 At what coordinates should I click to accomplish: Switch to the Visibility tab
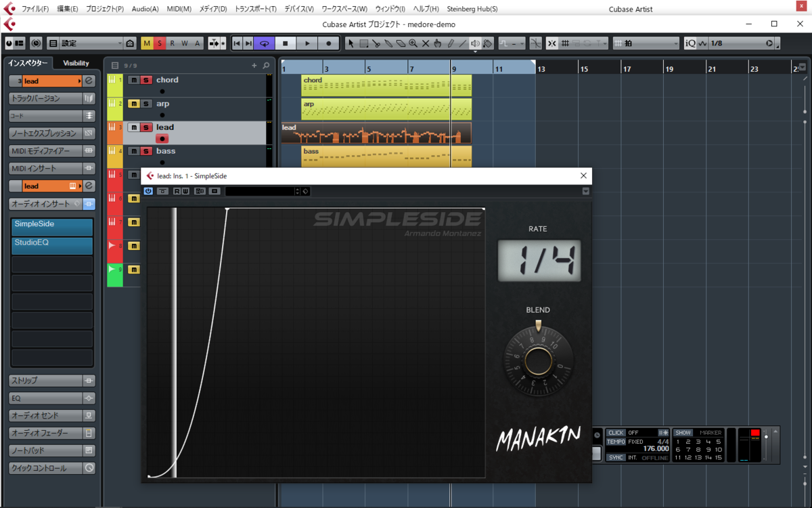(x=76, y=63)
